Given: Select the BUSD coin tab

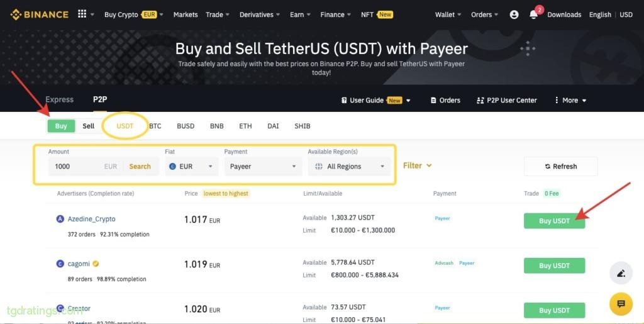Looking at the screenshot, I should tap(186, 126).
